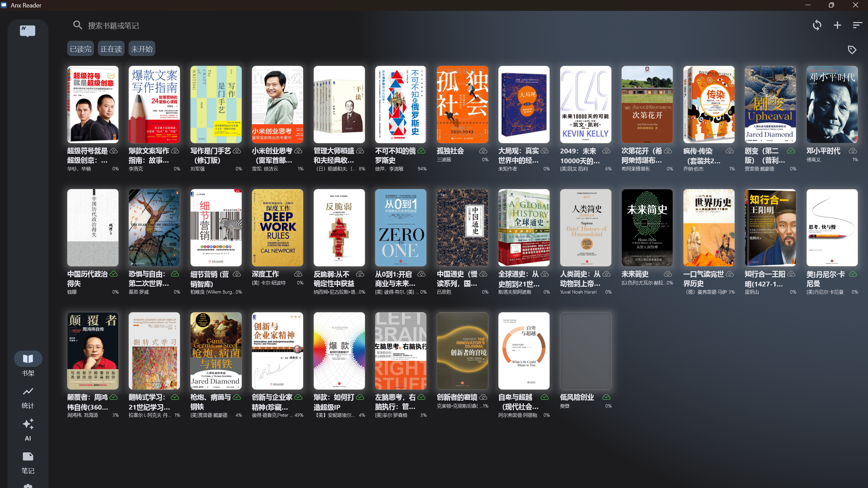This screenshot has height=488, width=868.
Task: Click cloud icon beside 未来简史
Action: click(668, 274)
